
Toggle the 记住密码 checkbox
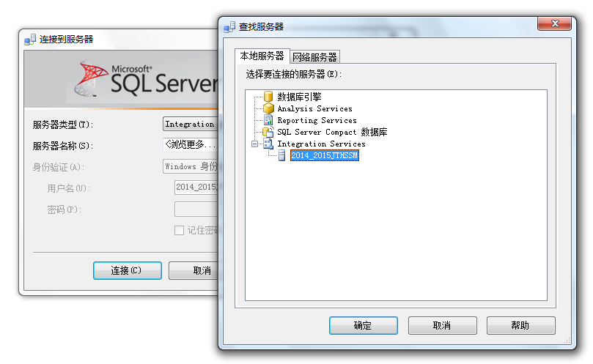pyautogui.click(x=179, y=230)
